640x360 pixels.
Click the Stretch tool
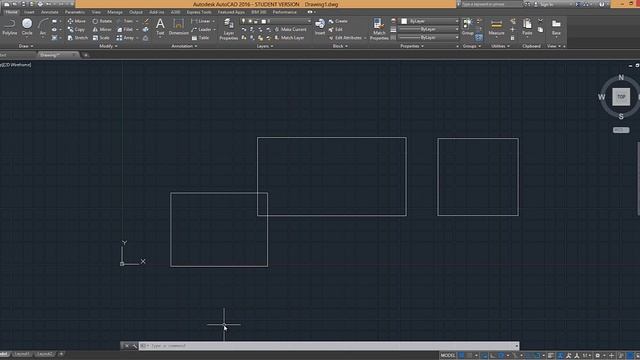(x=77, y=38)
